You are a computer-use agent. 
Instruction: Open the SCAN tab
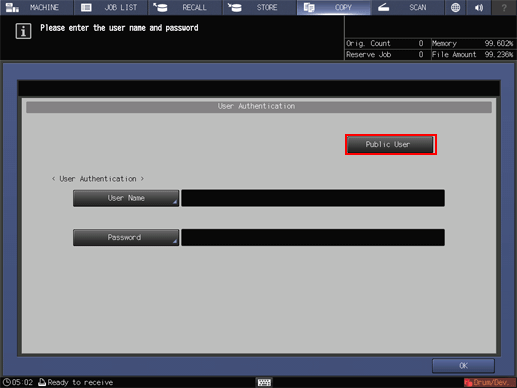point(408,7)
